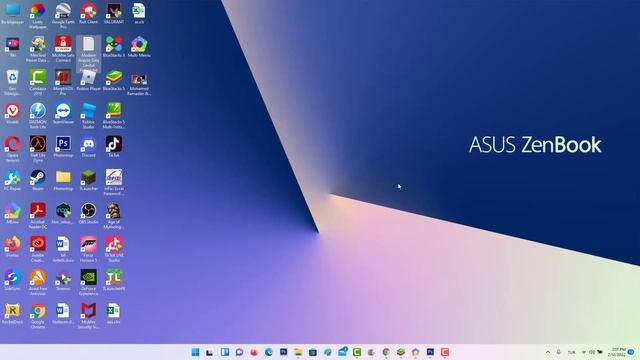Launch Google Earth Pro desktop shortcut

(63, 15)
